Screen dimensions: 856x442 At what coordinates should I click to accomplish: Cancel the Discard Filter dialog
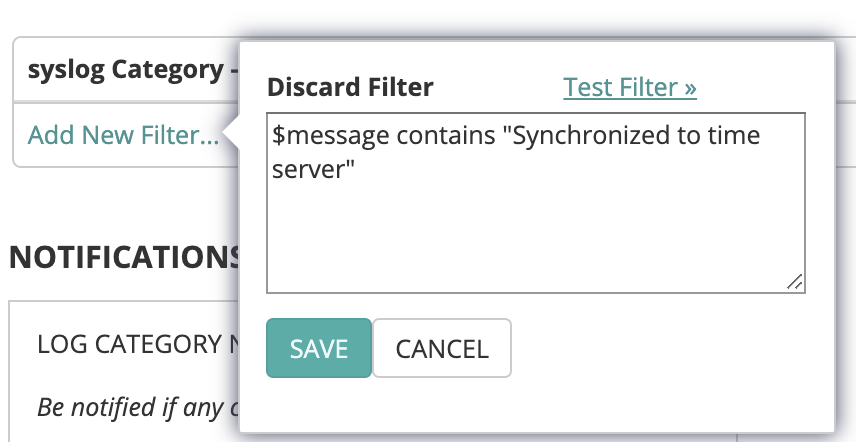pyautogui.click(x=442, y=348)
